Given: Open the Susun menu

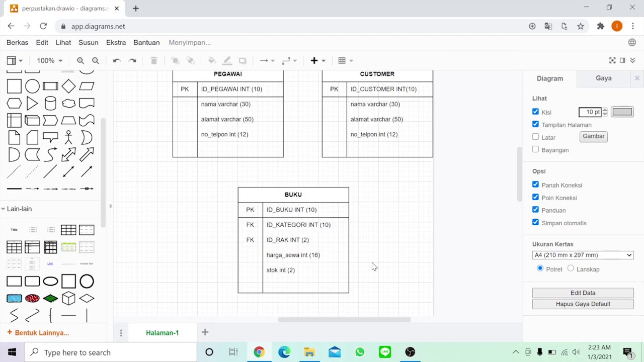Looking at the screenshot, I should pyautogui.click(x=89, y=43).
